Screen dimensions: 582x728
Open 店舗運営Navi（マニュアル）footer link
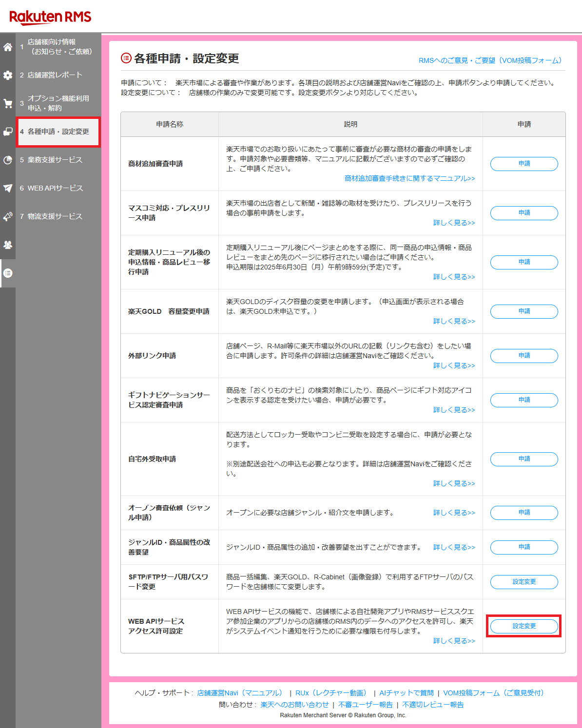click(x=241, y=693)
